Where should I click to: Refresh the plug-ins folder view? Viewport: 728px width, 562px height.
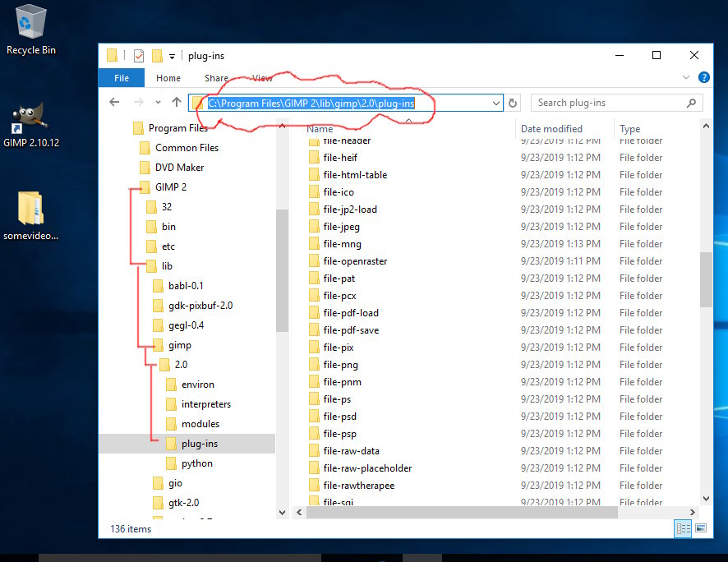(513, 103)
